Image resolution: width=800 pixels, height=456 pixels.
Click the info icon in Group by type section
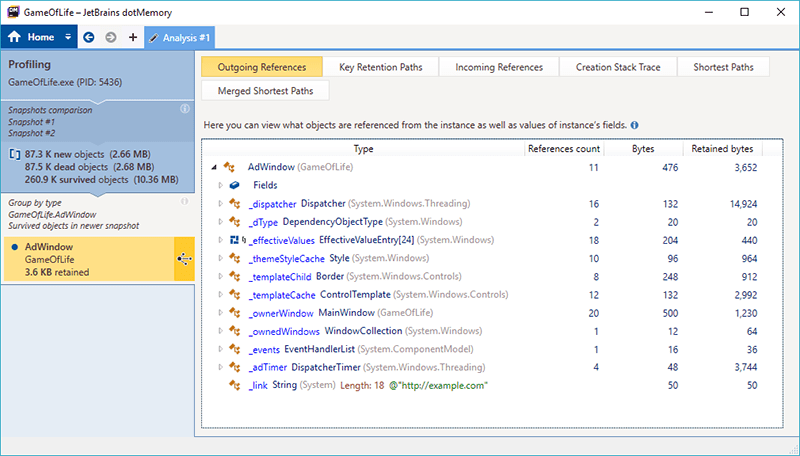click(185, 201)
